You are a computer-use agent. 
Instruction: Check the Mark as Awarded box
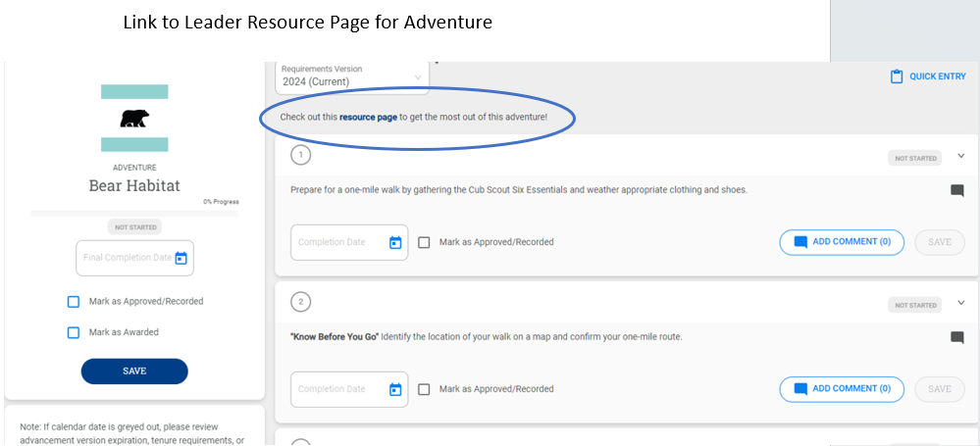74,333
